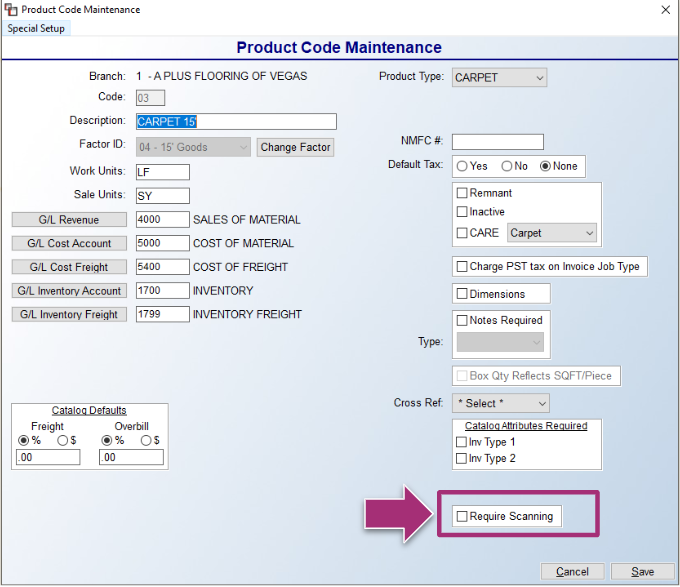
Task: Check the Remnant checkbox
Action: pyautogui.click(x=462, y=193)
